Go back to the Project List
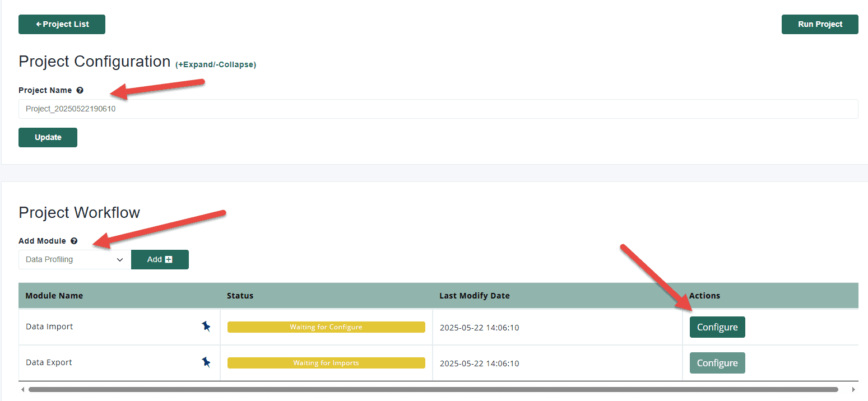This screenshot has width=868, height=401. coord(62,24)
